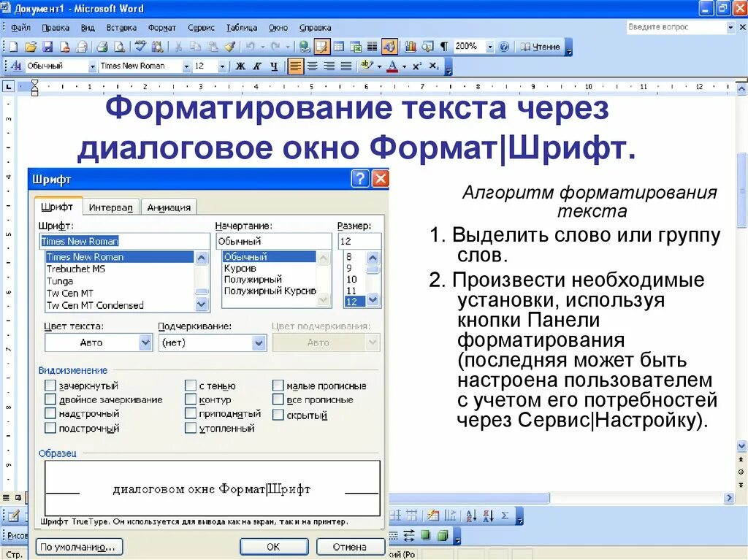Justify text with the justify icon
This screenshot has width=748, height=560.
click(346, 66)
